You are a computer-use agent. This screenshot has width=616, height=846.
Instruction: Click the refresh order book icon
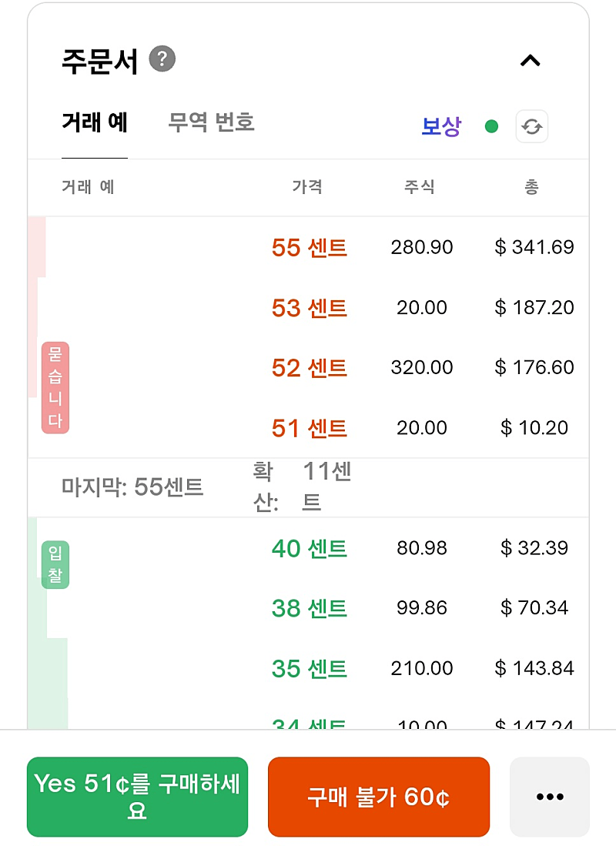531,127
